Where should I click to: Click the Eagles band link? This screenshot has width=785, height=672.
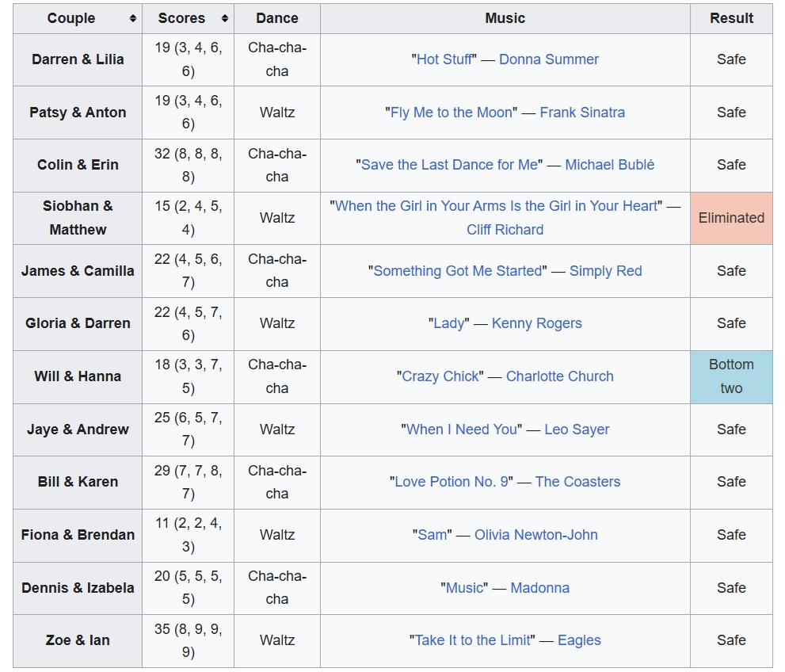tap(579, 640)
